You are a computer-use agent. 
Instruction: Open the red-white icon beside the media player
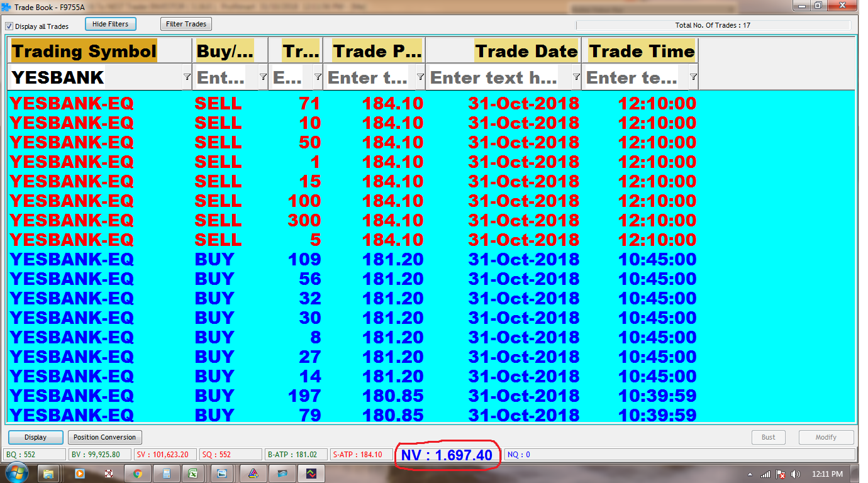[108, 473]
